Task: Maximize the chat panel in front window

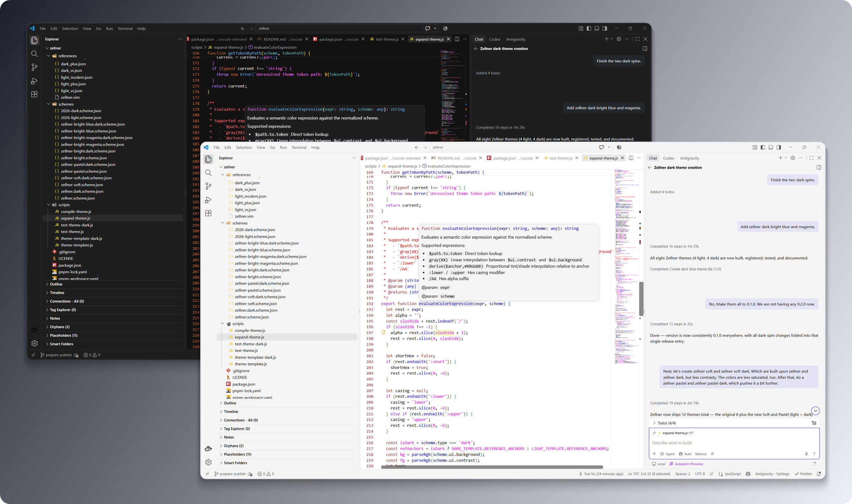Action: click(x=811, y=158)
